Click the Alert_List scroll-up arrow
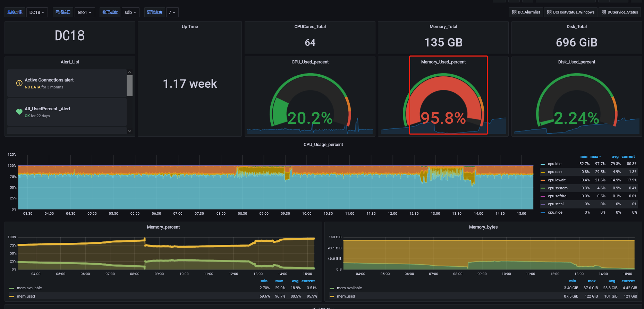Viewport: 644px width, 309px height. [x=129, y=72]
